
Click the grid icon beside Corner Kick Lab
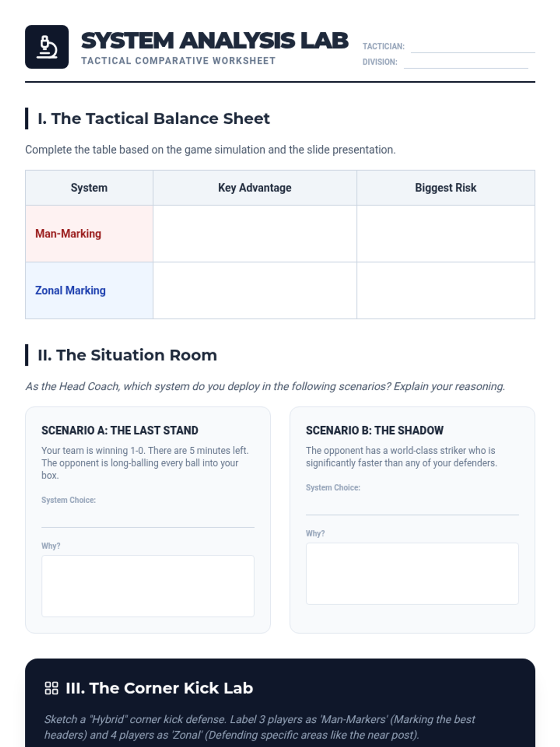pos(51,688)
